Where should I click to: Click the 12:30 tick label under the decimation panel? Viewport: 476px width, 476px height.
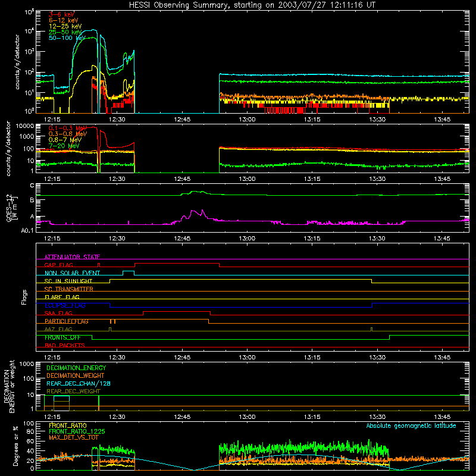pos(117,417)
